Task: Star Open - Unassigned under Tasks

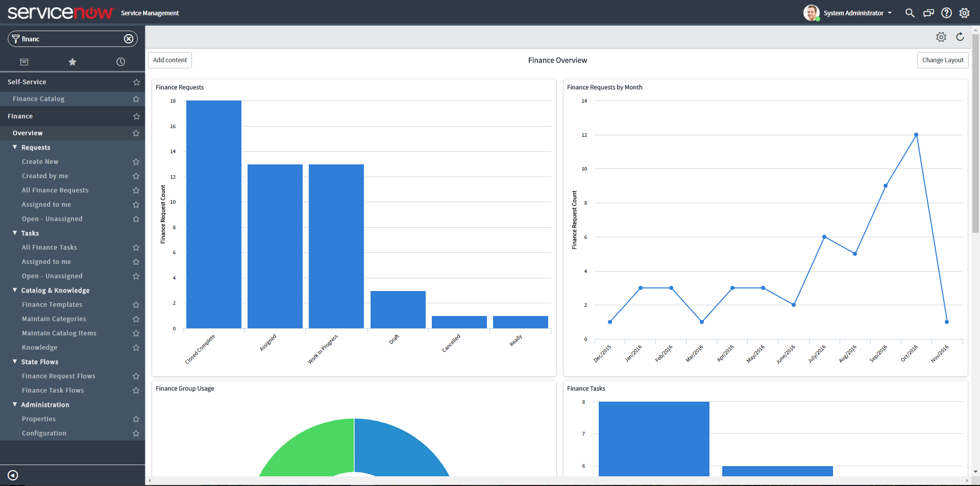Action: (136, 276)
